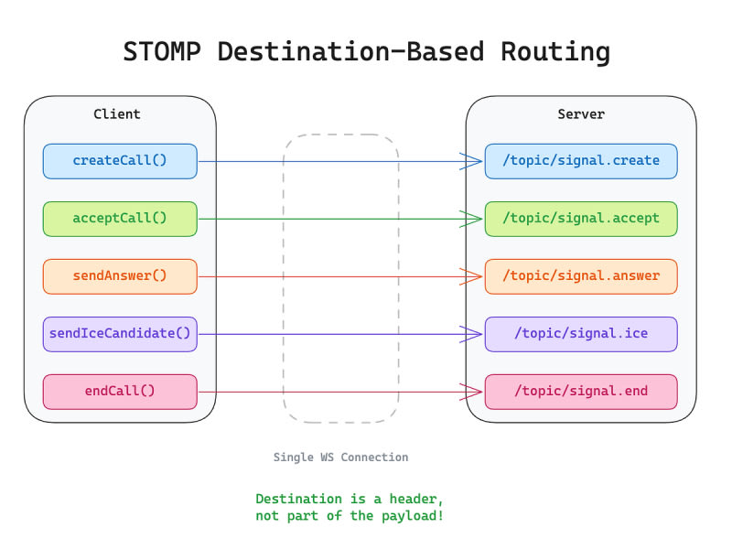Click the sendAnswer() orange box
This screenshot has height=560, width=732.
coord(120,276)
